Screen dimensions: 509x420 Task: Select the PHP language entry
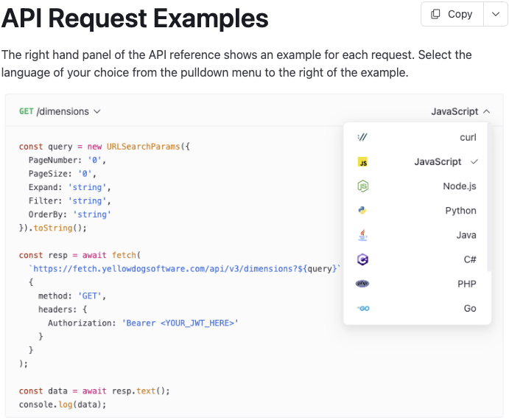417,284
